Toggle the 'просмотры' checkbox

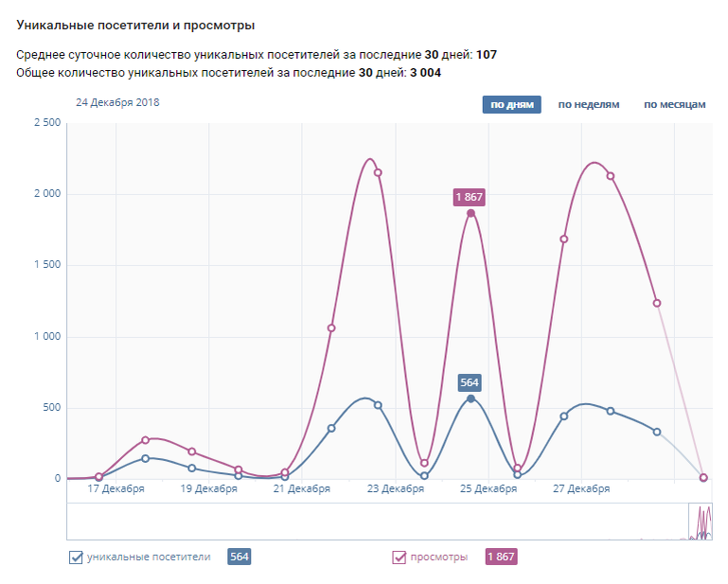click(400, 557)
